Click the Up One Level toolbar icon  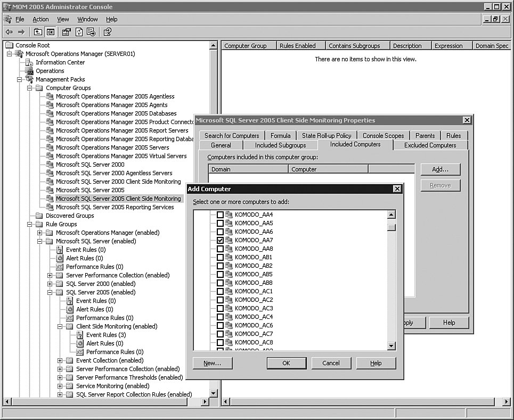[x=38, y=32]
